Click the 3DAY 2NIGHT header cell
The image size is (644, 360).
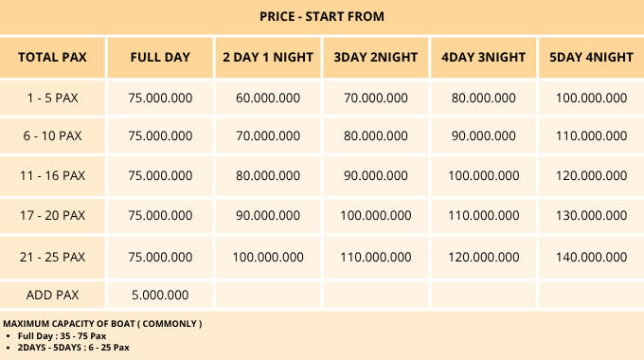click(x=375, y=57)
